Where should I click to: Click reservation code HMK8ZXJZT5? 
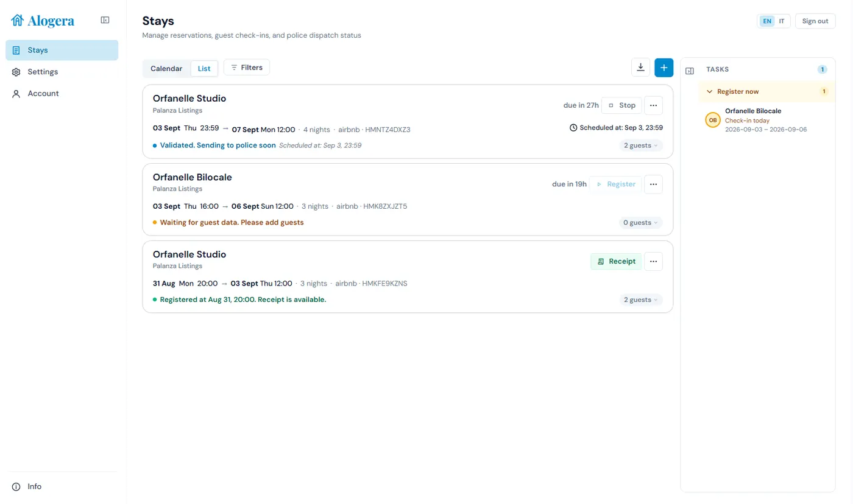385,206
